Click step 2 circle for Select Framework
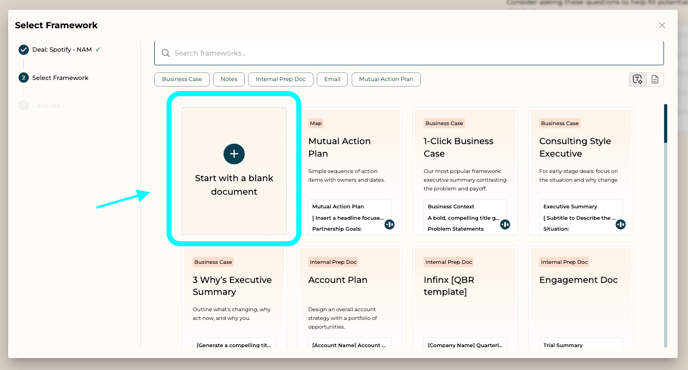This screenshot has width=688, height=370. pos(24,78)
